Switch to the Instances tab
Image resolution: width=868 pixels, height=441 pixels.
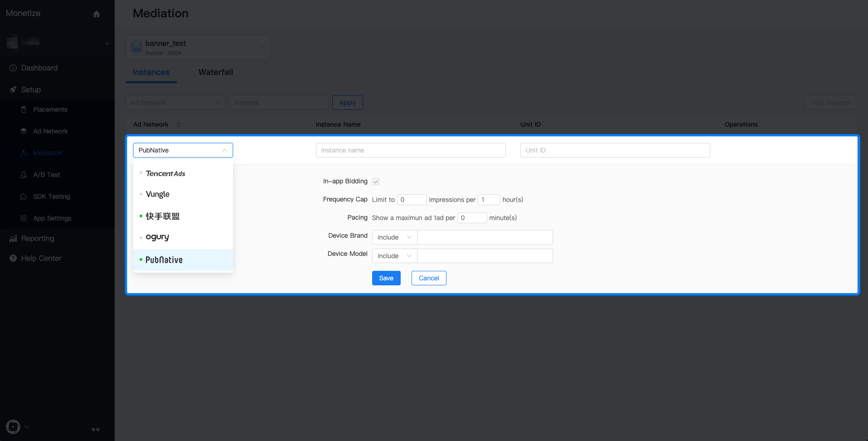point(151,72)
